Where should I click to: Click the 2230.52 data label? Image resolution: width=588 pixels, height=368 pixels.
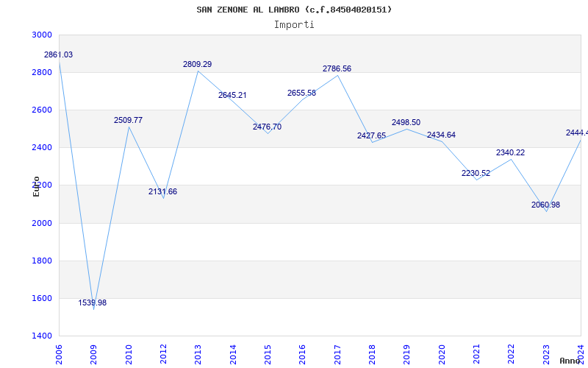[x=476, y=173]
